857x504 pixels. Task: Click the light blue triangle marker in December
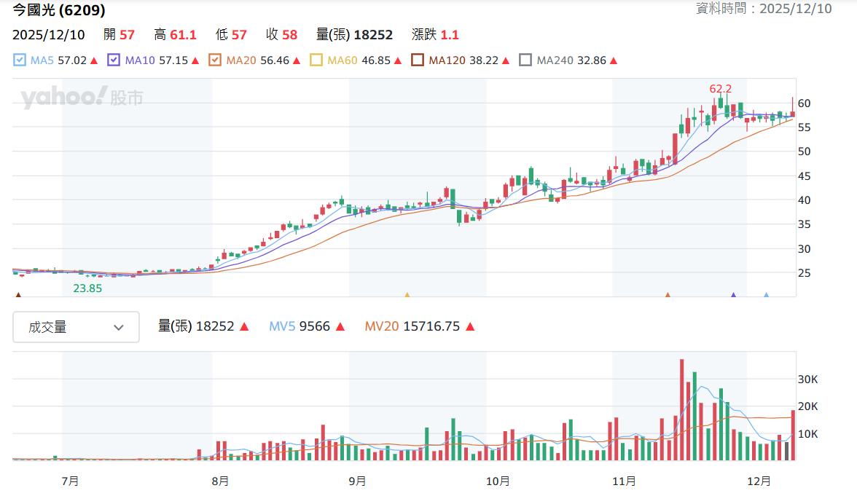pyautogui.click(x=767, y=295)
